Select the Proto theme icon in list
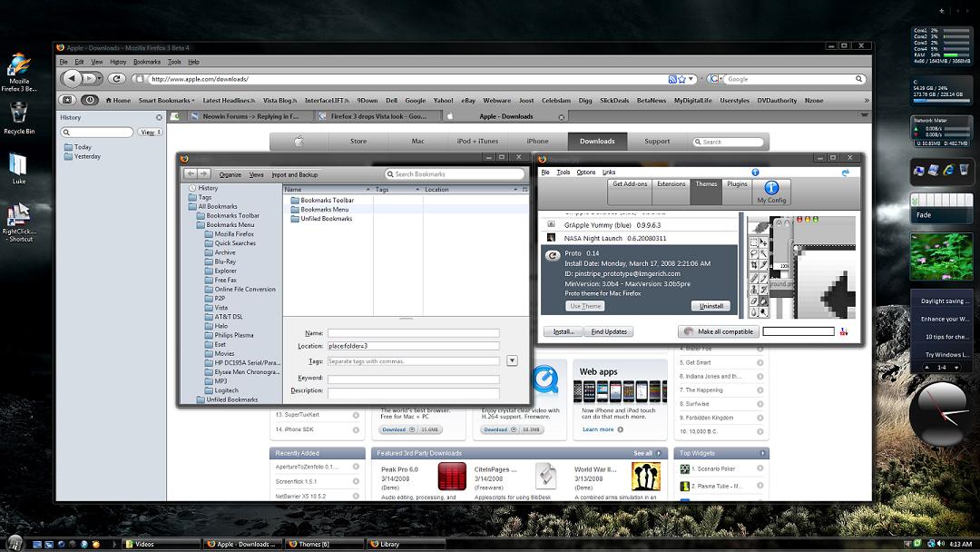Screen dimensions: 980x552 point(552,255)
